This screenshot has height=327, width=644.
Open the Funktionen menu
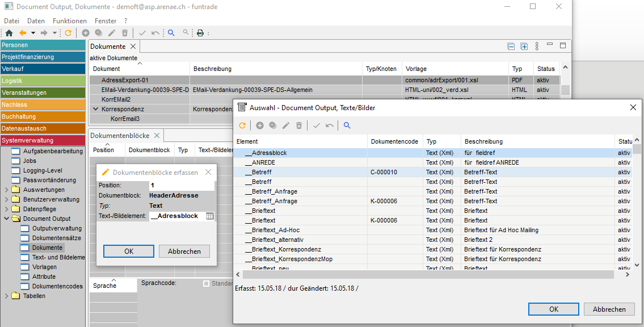(x=70, y=21)
